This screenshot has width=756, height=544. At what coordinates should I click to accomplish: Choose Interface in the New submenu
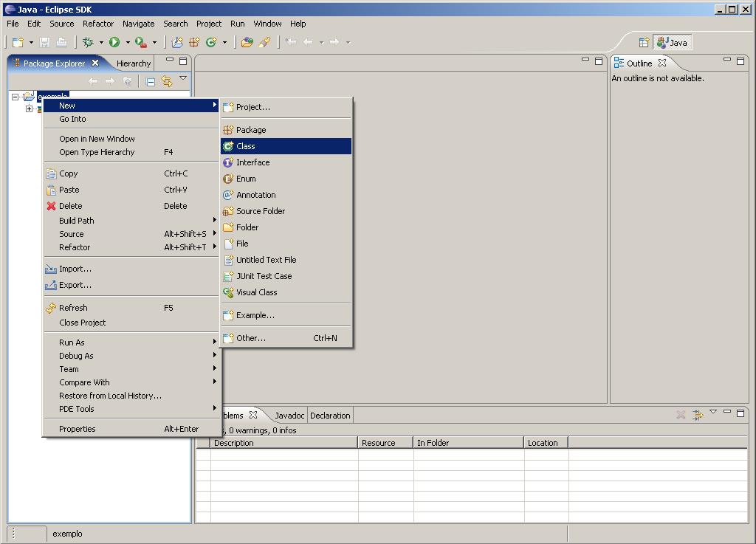(x=286, y=163)
